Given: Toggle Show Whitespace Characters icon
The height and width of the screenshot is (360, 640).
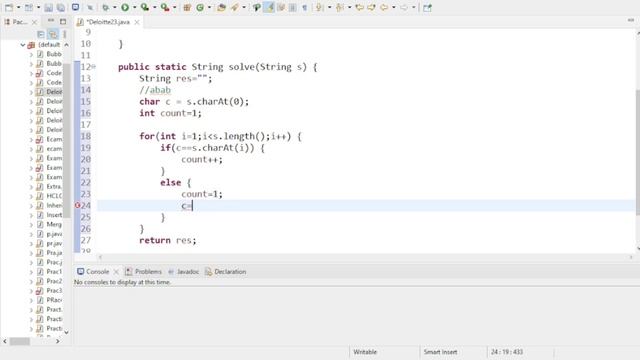Looking at the screenshot, I should (304, 7).
